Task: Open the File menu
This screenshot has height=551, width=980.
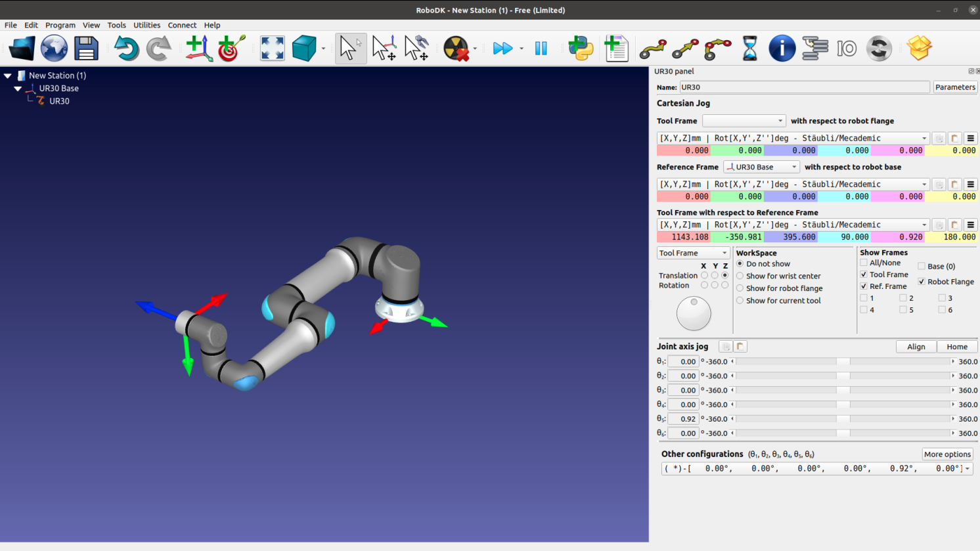Action: tap(11, 25)
